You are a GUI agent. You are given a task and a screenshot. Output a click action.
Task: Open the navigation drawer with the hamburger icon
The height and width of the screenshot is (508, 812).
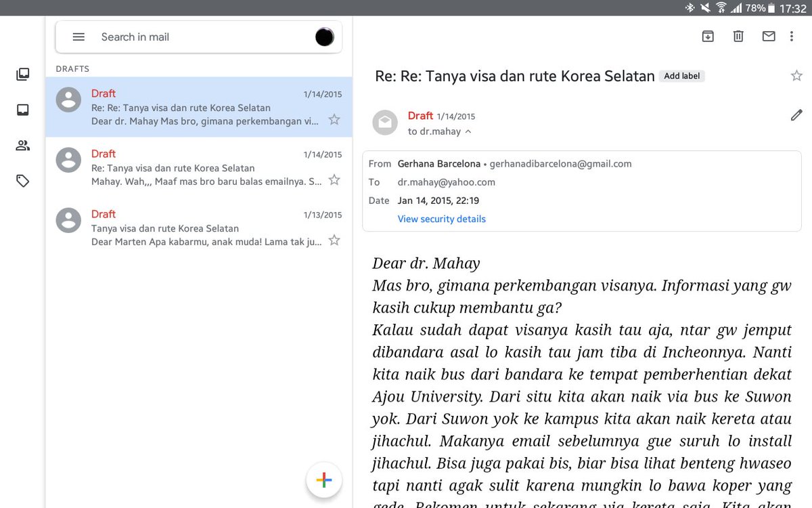point(78,37)
